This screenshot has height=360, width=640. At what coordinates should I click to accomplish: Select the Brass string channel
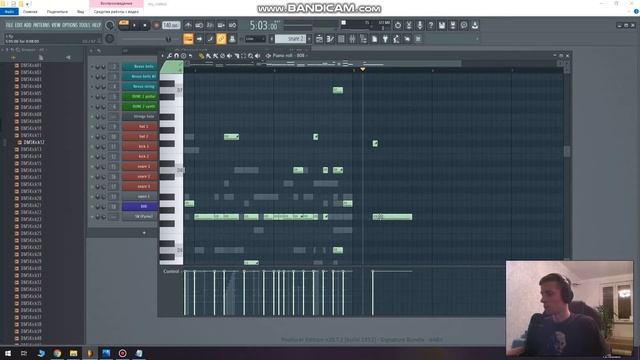(140, 87)
